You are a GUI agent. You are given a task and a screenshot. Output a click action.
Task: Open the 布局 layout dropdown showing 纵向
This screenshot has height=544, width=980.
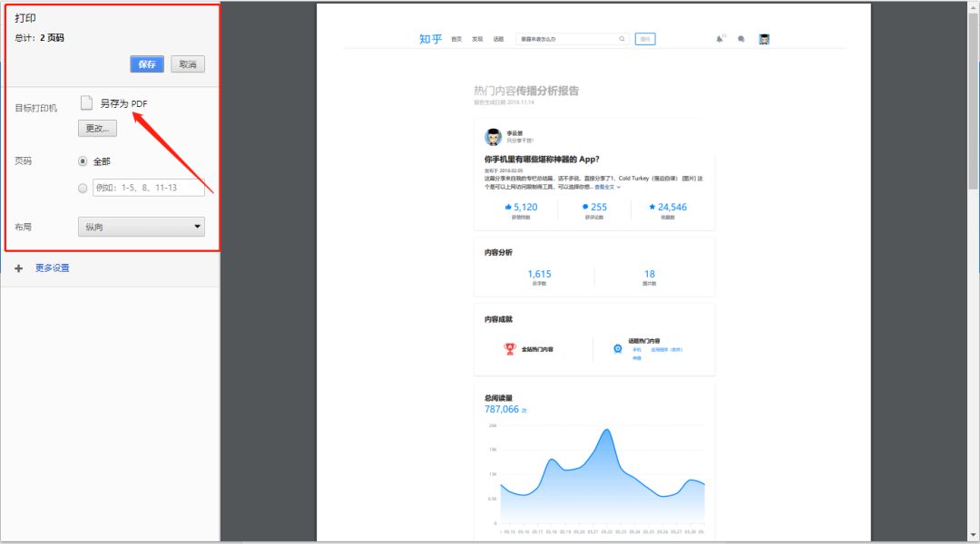142,227
